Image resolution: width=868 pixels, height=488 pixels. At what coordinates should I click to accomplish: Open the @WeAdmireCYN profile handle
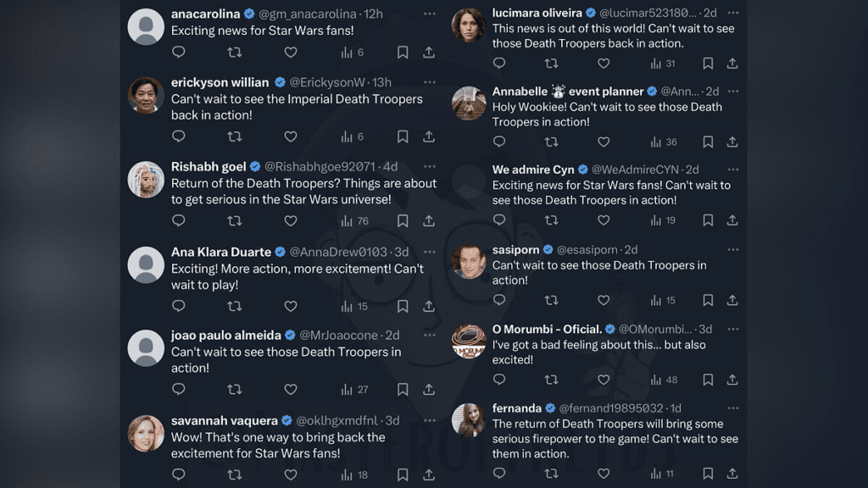coord(637,169)
